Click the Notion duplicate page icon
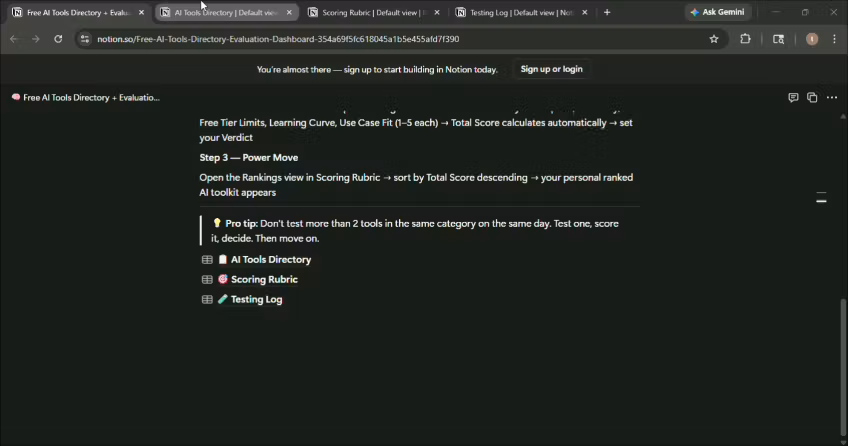The width and height of the screenshot is (848, 446). click(x=812, y=98)
